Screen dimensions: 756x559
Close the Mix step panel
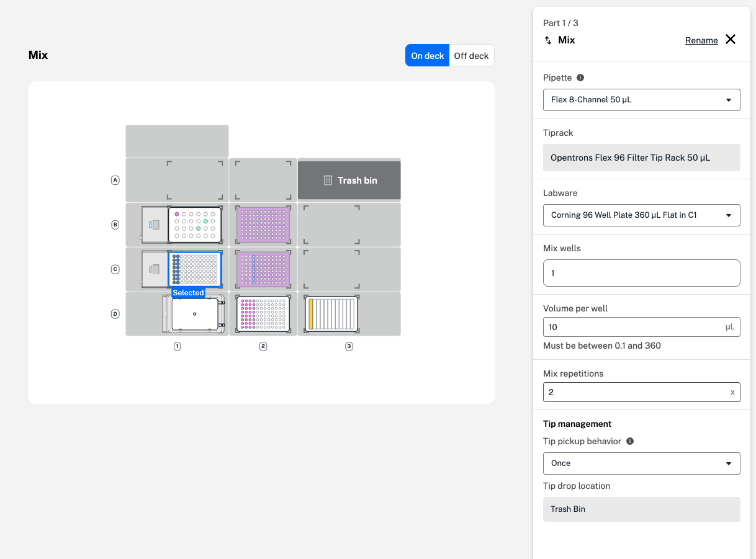pyautogui.click(x=731, y=40)
